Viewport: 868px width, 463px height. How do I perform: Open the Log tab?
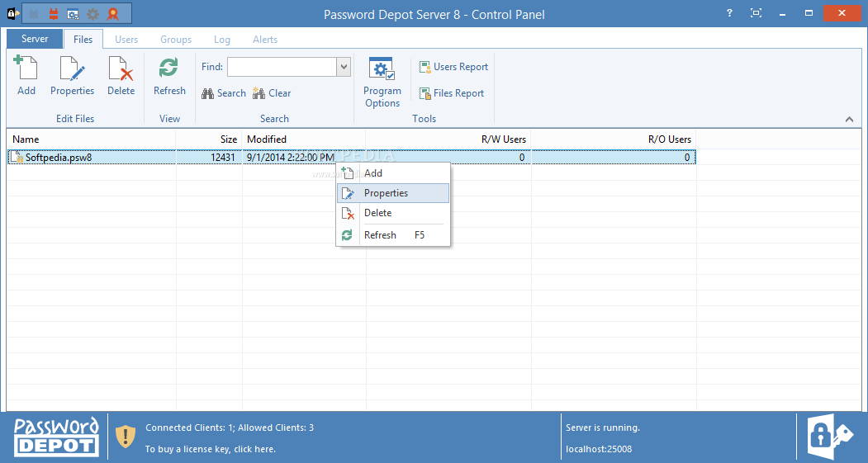tap(222, 40)
